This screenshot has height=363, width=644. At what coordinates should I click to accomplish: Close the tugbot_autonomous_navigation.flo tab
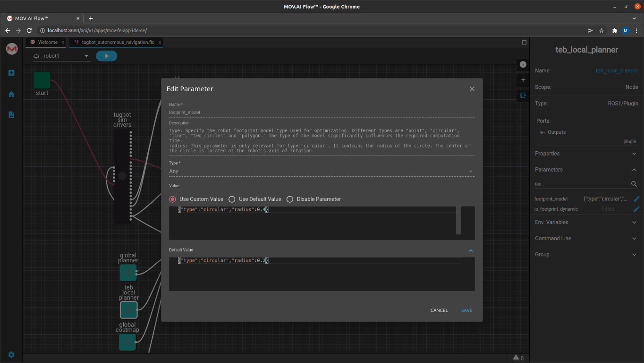pyautogui.click(x=160, y=43)
